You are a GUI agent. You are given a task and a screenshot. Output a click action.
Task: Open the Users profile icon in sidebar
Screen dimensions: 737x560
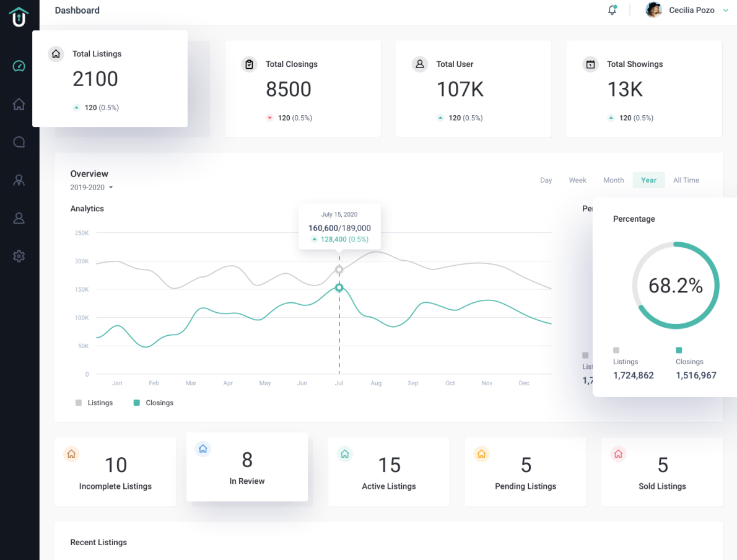19,218
